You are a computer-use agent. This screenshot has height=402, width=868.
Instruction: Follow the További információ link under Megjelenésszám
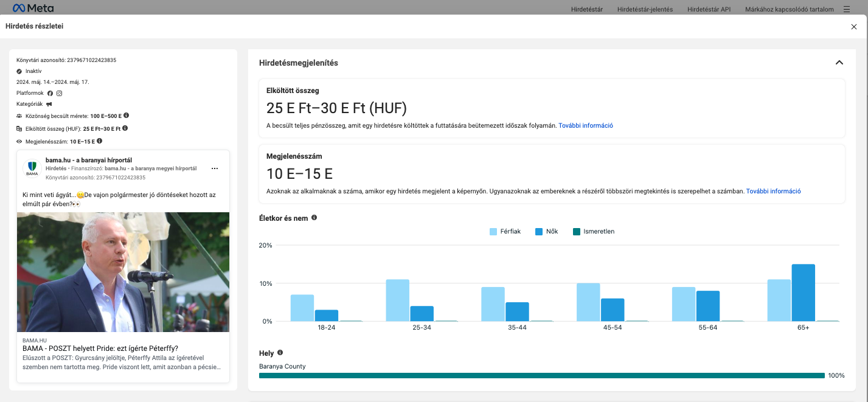[773, 191]
